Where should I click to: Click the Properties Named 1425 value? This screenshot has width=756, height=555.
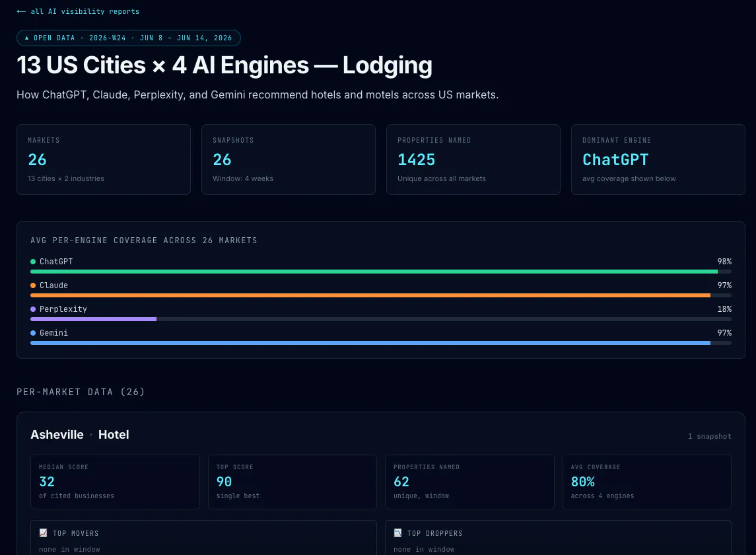[416, 160]
